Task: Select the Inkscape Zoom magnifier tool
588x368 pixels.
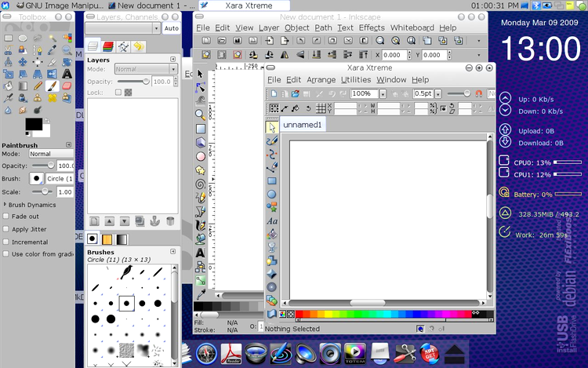Action: [200, 115]
